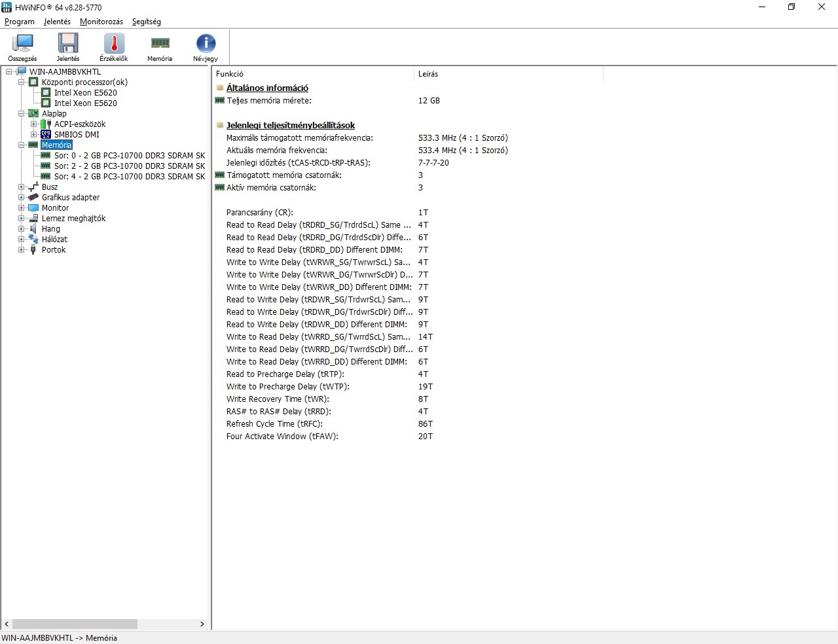Open the Program menu

20,22
